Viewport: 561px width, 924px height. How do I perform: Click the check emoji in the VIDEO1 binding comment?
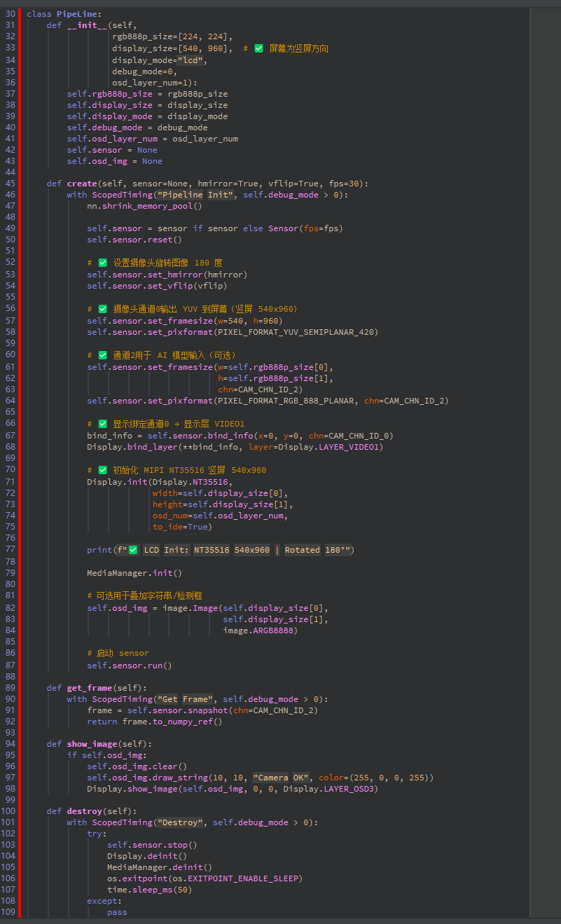click(102, 424)
